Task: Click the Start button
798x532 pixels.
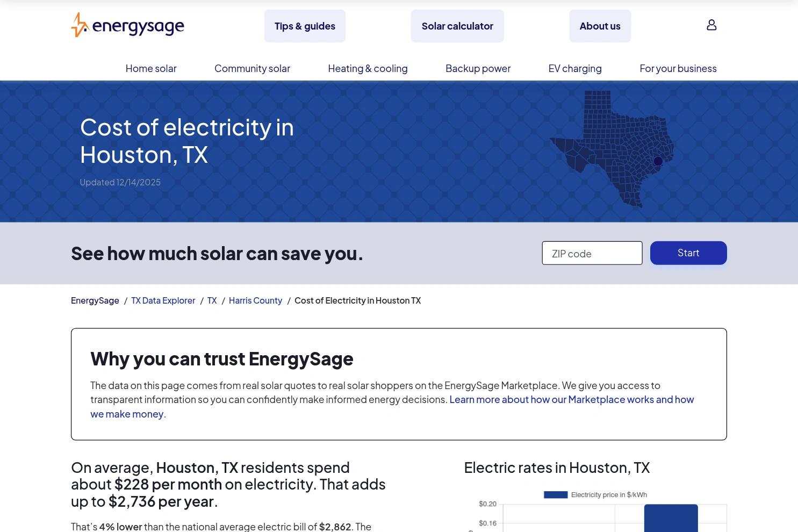Action: 688,253
